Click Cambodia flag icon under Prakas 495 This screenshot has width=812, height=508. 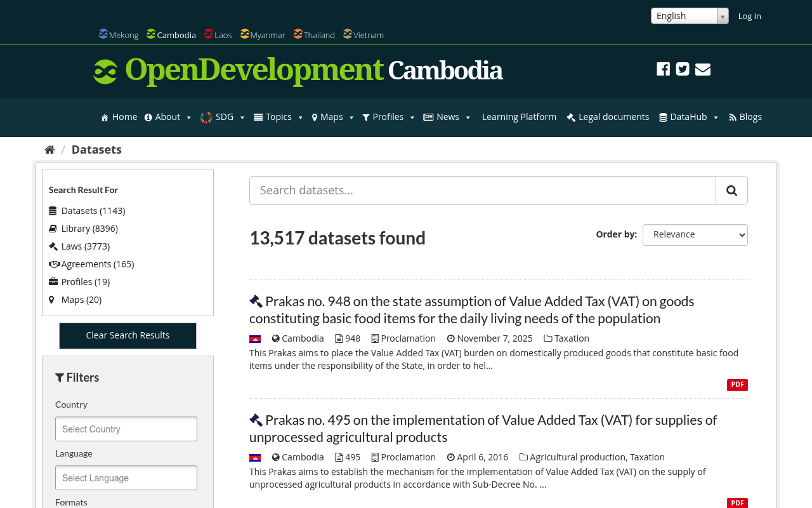click(255, 458)
